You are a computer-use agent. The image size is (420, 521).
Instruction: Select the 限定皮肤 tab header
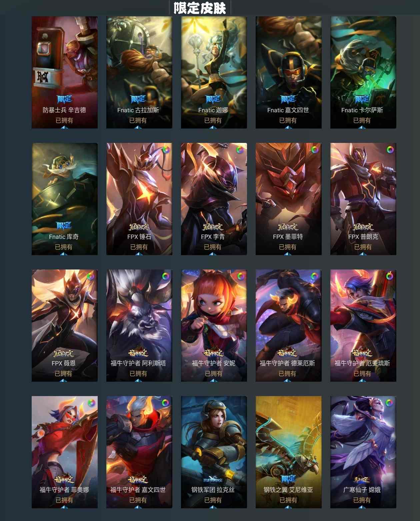pyautogui.click(x=200, y=8)
